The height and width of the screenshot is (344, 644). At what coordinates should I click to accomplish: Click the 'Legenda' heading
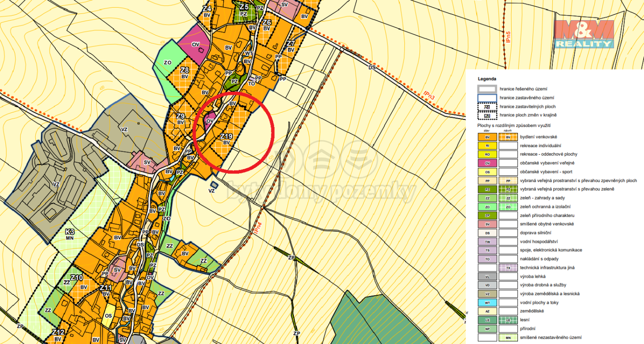pos(487,78)
